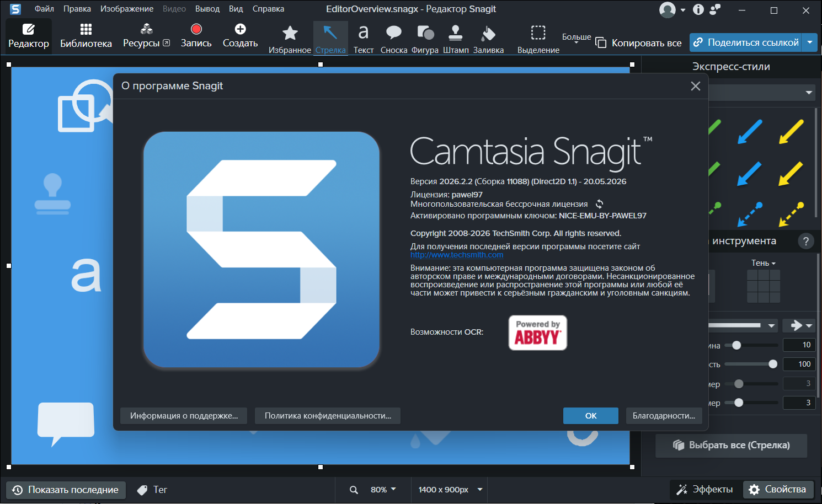
Task: Choose the dashed yellow arrow quick style
Action: click(x=791, y=214)
